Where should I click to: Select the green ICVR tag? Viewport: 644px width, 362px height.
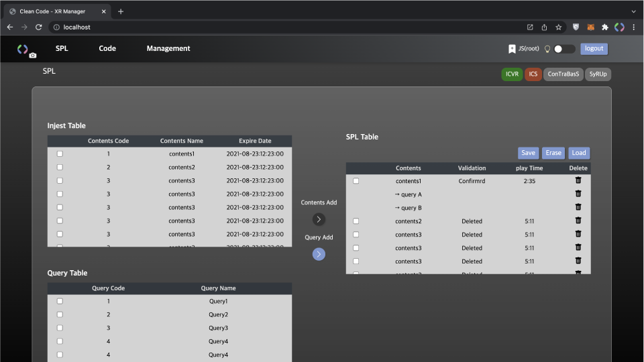(512, 74)
